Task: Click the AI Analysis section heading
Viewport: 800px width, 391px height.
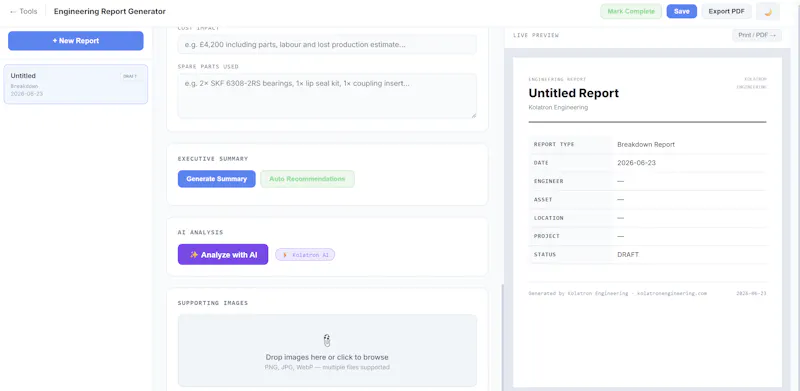Action: tap(201, 232)
